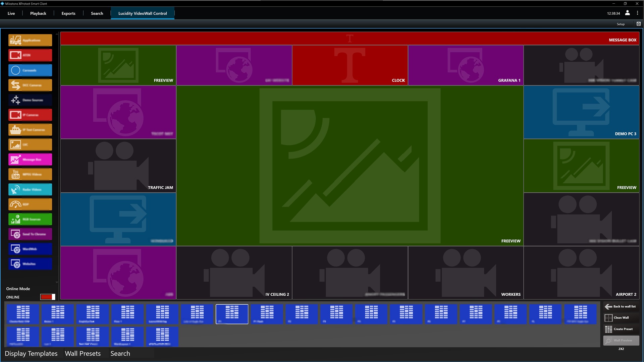
Task: Open the bottom Search tab
Action: click(120, 354)
